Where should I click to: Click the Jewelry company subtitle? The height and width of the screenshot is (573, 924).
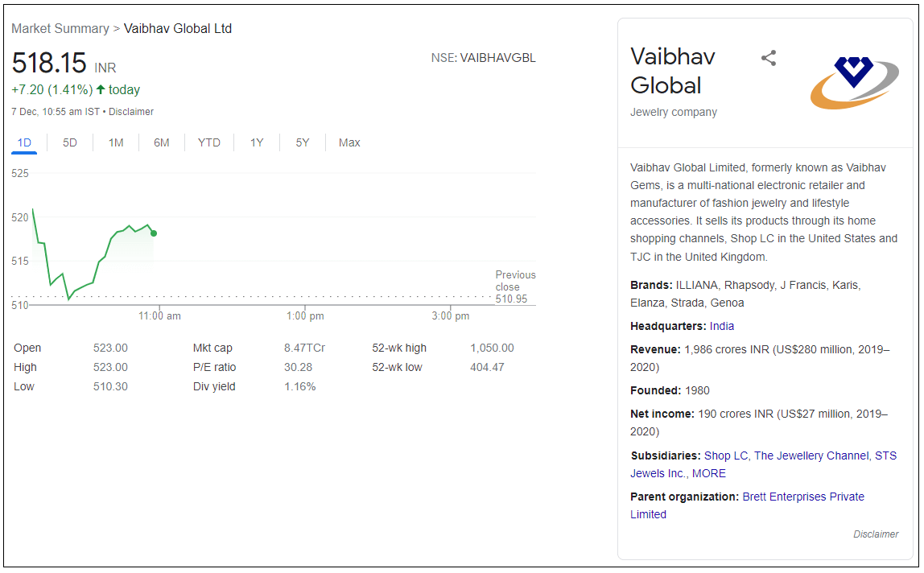coord(674,112)
